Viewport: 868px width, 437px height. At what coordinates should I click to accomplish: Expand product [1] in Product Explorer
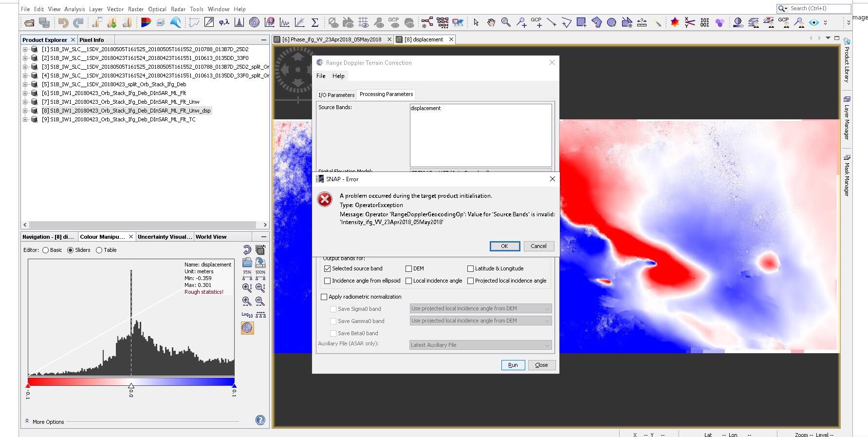(x=25, y=49)
